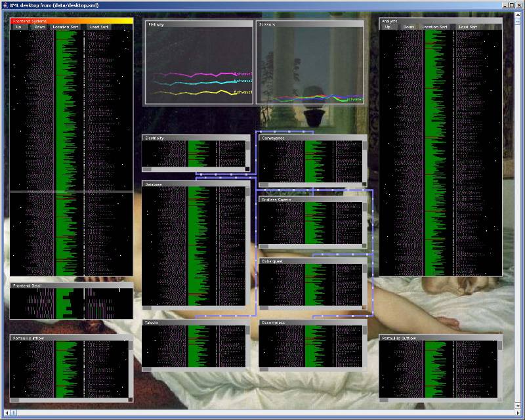Click Up in the Analysis panel
525x420 pixels.
[388, 27]
